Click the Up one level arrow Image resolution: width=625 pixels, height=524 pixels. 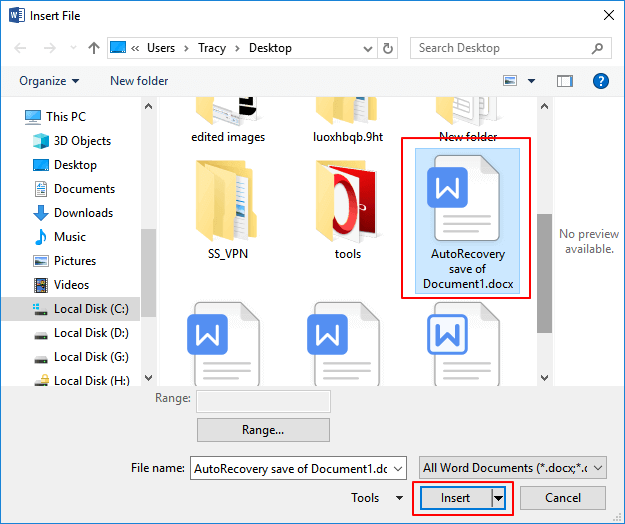click(x=93, y=48)
